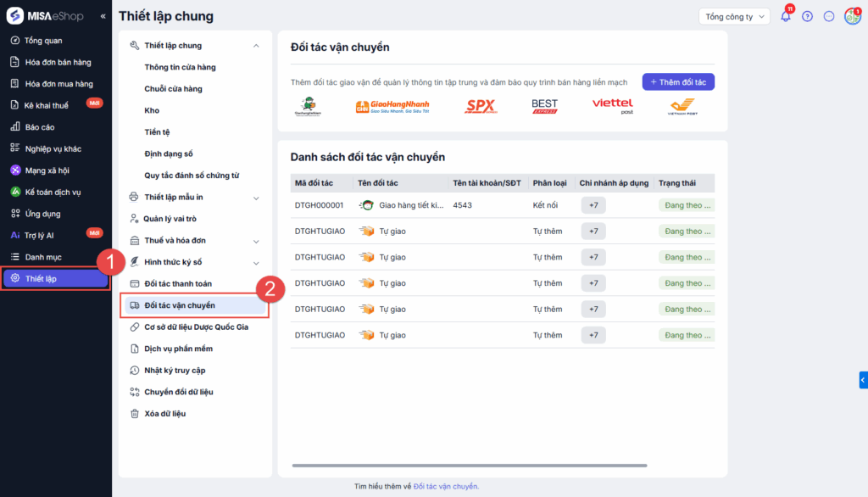Image resolution: width=868 pixels, height=497 pixels.
Task: Open Đối tác thanh toán settings item
Action: pos(178,283)
